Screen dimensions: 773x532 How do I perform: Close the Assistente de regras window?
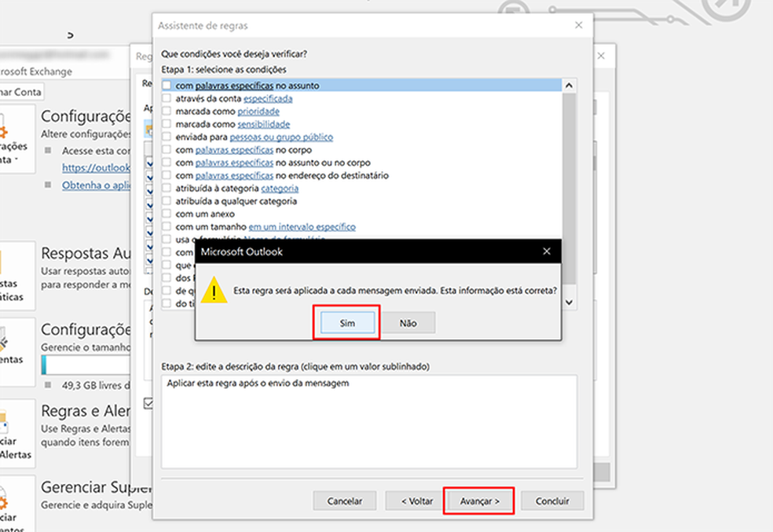[579, 25]
